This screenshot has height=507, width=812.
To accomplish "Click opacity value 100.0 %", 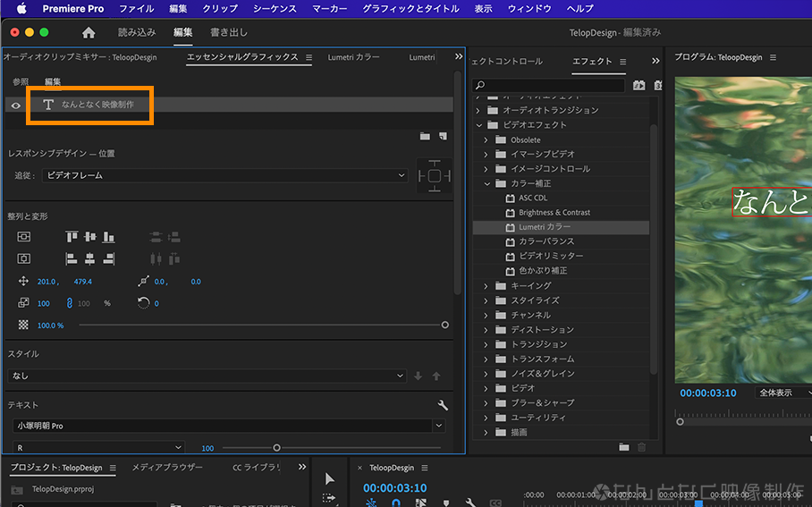I will click(50, 325).
